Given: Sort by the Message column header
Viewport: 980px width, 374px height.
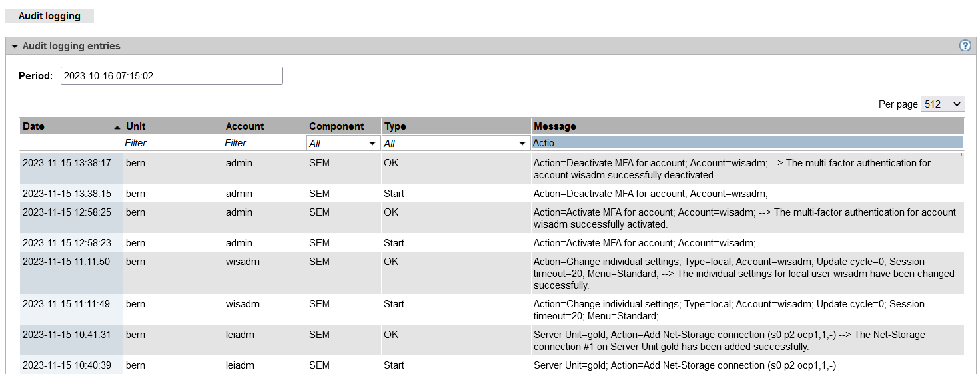Looking at the screenshot, I should coord(555,126).
